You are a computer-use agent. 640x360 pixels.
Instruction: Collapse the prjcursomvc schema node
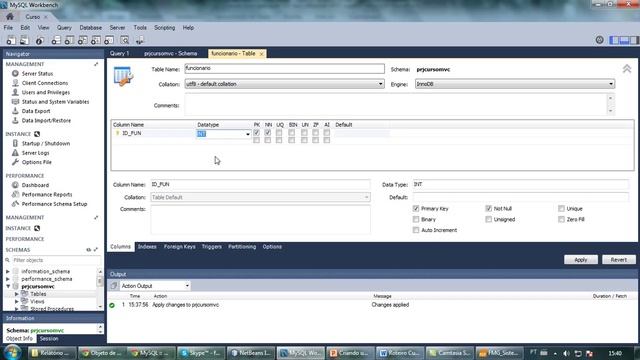(x=8, y=287)
